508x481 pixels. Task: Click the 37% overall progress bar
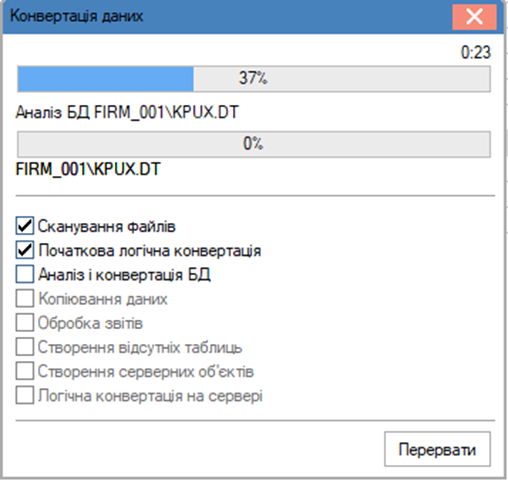[x=254, y=79]
